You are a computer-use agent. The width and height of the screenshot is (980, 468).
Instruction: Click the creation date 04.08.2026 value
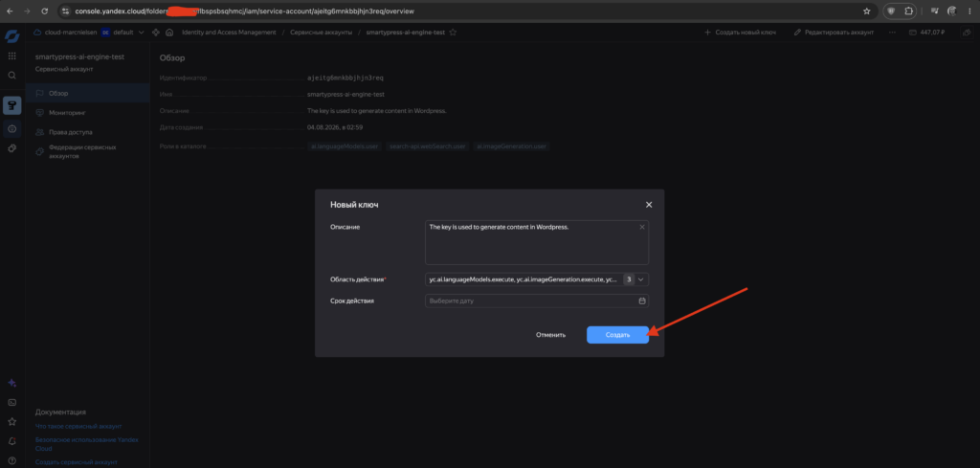335,127
